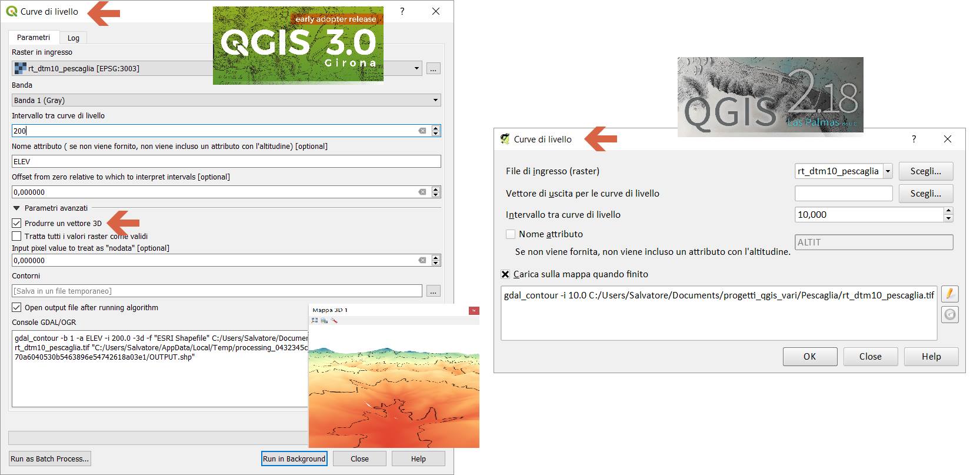The image size is (980, 475).
Task: Enable Tratta tutti i valori raster come validi
Action: [x=16, y=236]
